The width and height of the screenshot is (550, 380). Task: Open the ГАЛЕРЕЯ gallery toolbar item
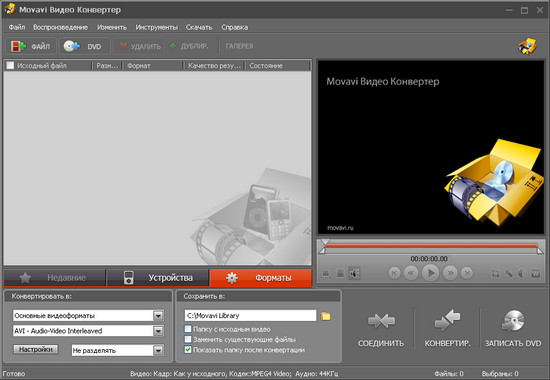pos(240,46)
